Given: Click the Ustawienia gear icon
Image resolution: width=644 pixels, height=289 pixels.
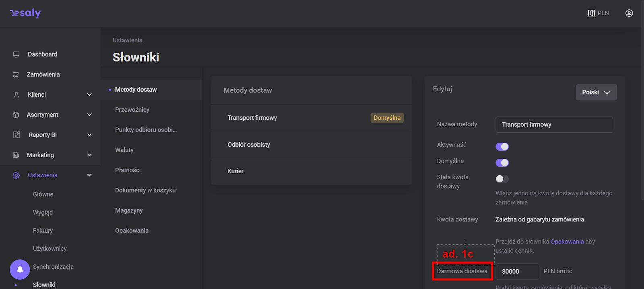Looking at the screenshot, I should 16,175.
